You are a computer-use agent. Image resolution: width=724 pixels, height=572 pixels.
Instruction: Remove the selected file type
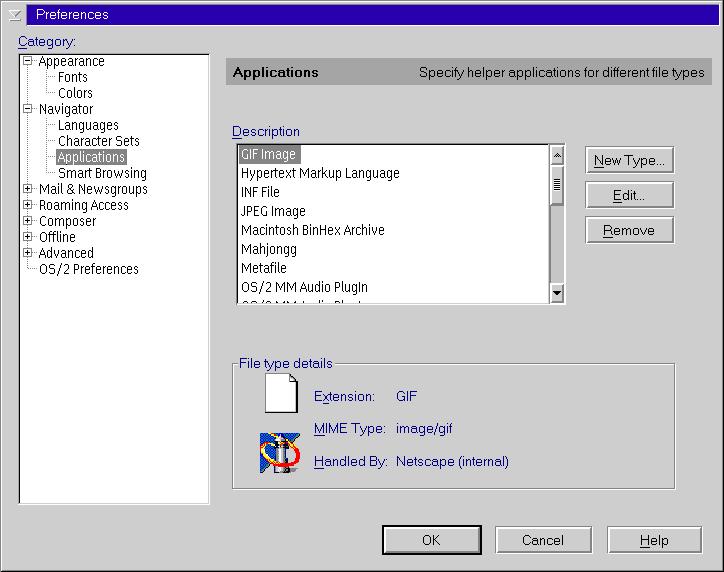pos(629,230)
